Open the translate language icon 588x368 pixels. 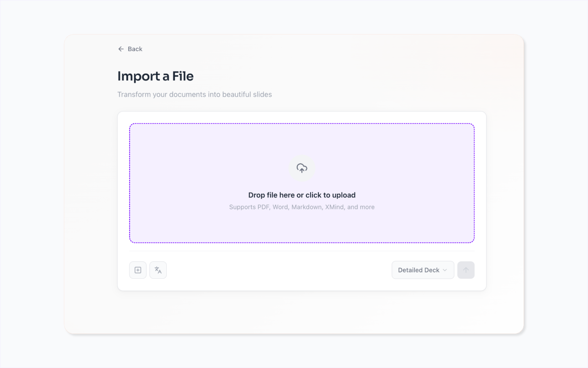click(x=158, y=270)
